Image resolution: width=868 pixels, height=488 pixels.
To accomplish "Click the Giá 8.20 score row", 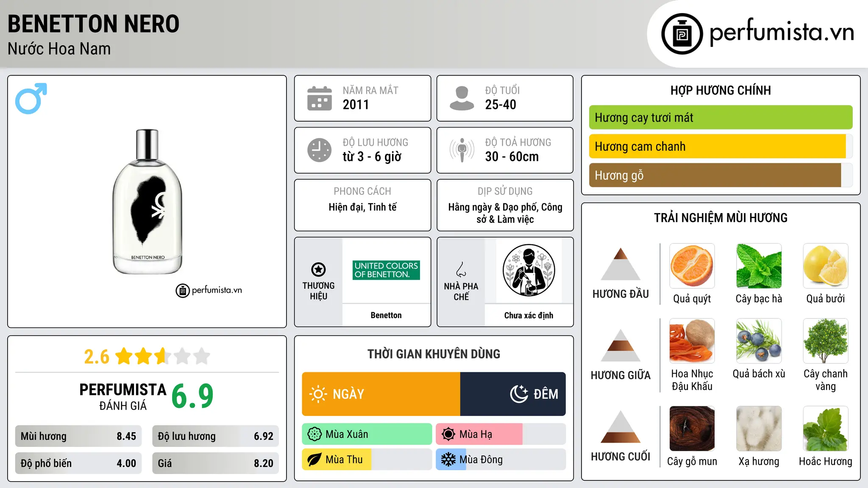I will click(x=216, y=463).
